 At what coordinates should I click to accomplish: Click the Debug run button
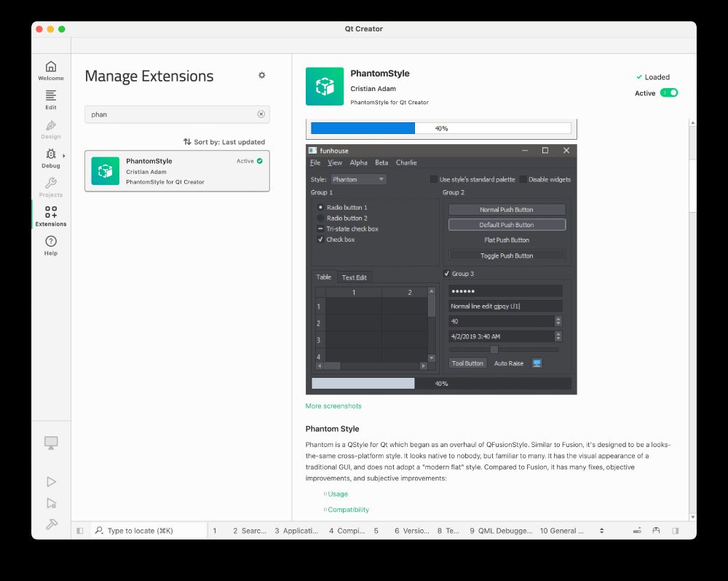tap(52, 503)
